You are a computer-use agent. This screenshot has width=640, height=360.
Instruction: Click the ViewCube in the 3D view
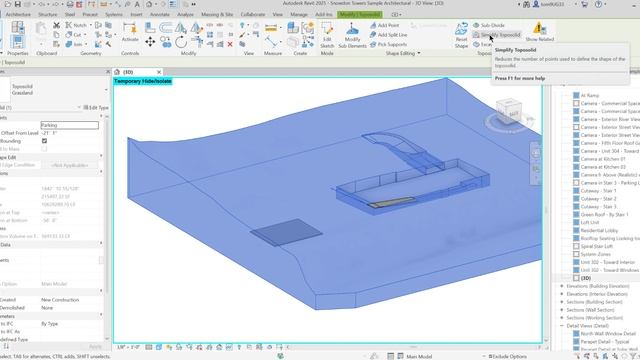(x=509, y=110)
